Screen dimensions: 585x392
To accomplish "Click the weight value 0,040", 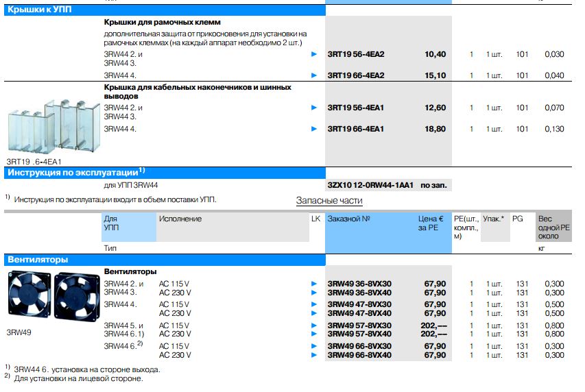I will pos(554,75).
